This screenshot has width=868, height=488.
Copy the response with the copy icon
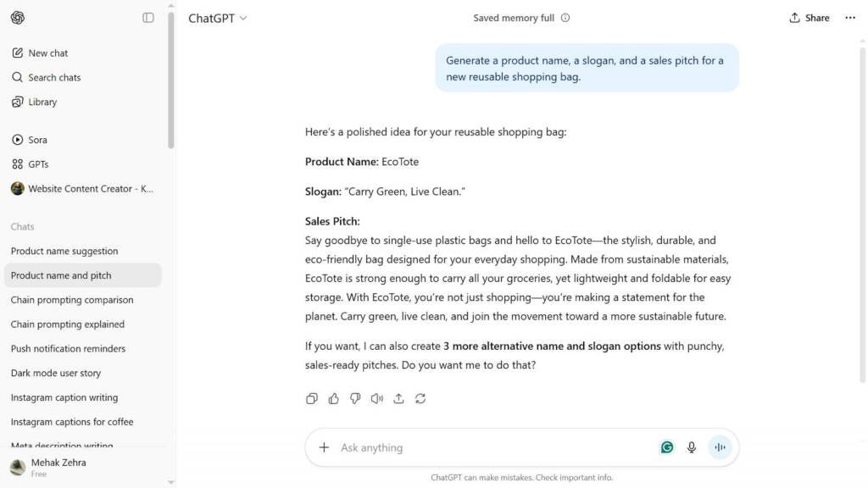coord(312,398)
